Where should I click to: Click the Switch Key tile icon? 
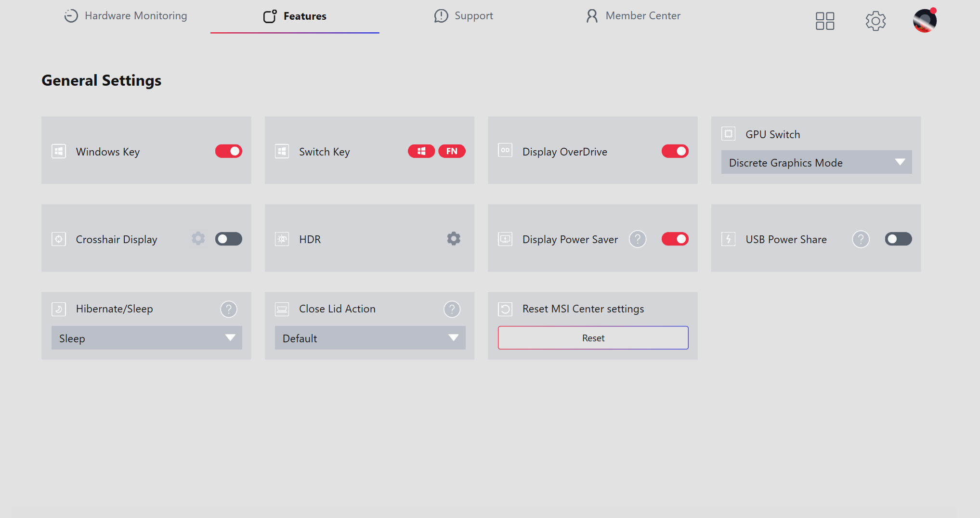pyautogui.click(x=282, y=151)
